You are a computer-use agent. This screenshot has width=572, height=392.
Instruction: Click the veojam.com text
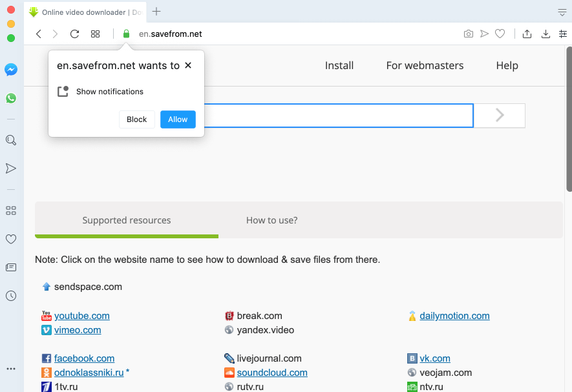[446, 373]
